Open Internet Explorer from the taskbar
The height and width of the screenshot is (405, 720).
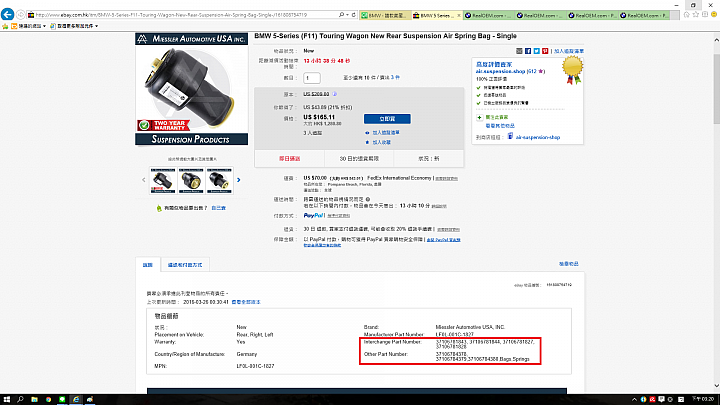click(76, 399)
